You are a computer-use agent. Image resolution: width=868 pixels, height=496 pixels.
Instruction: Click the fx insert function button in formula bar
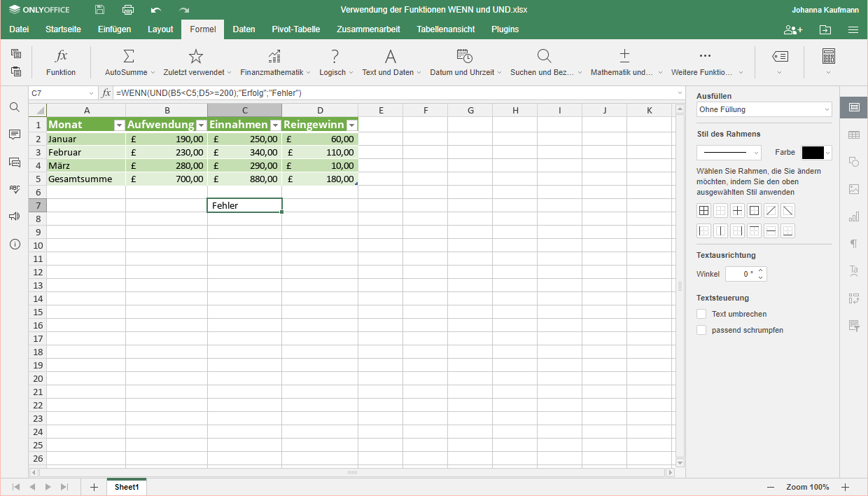[106, 92]
